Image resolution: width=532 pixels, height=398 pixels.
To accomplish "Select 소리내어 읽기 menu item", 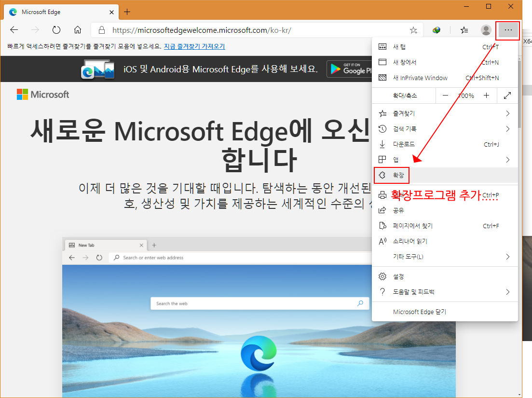I will pyautogui.click(x=445, y=241).
